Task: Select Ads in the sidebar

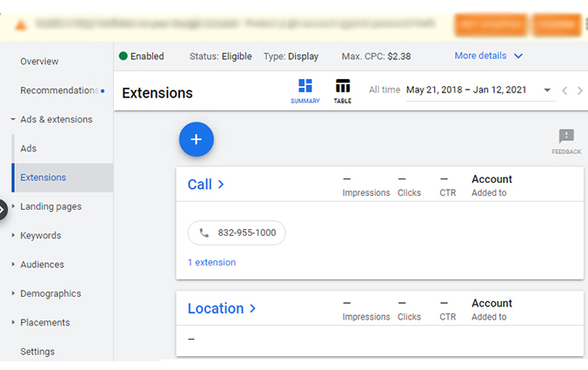Action: pyautogui.click(x=29, y=149)
